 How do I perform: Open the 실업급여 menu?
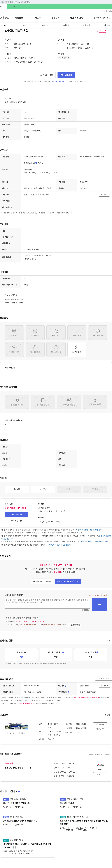coord(55,18)
